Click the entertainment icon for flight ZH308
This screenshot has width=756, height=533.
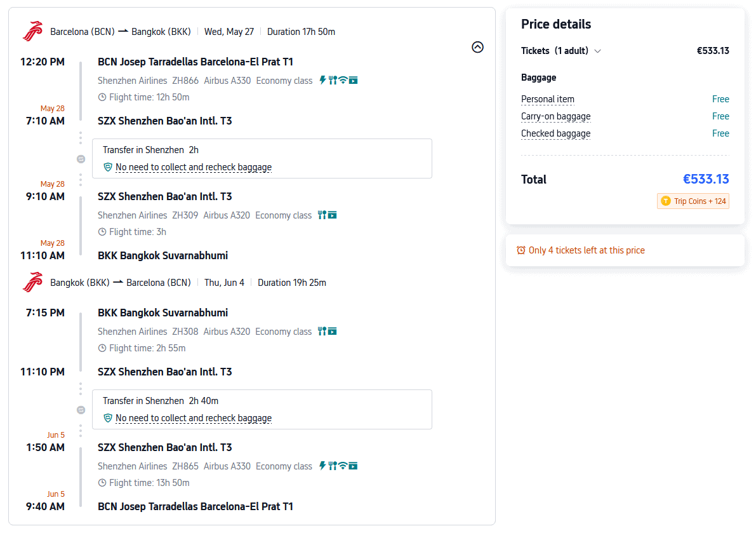point(332,331)
